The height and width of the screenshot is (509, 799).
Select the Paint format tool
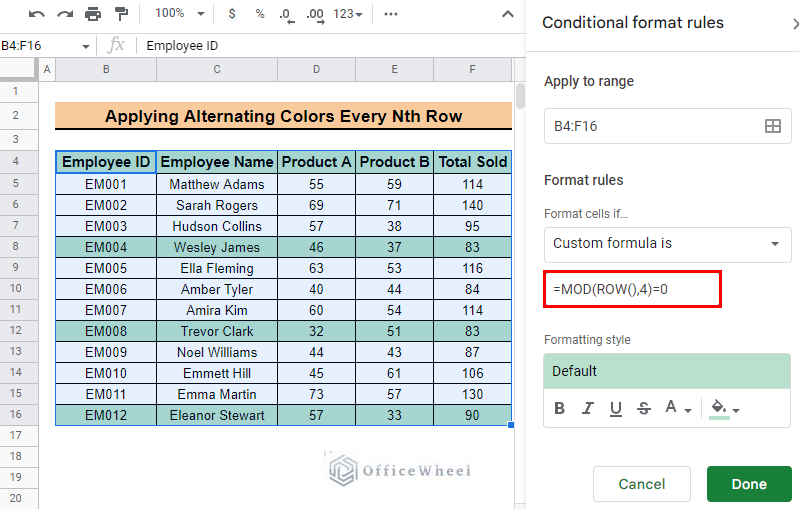[x=121, y=14]
